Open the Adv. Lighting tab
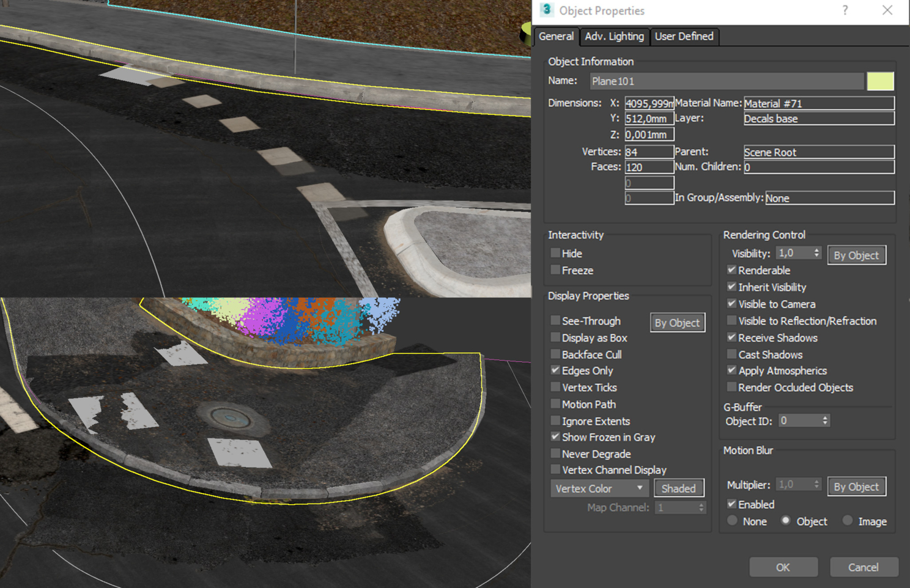Viewport: 910px width, 588px height. 614,37
